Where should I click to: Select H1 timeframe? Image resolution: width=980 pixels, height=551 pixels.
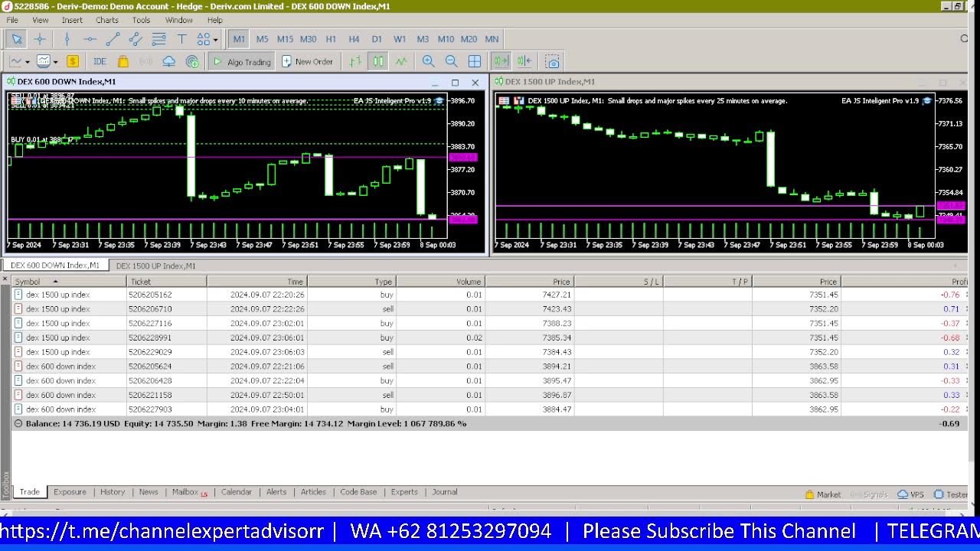[x=331, y=39]
